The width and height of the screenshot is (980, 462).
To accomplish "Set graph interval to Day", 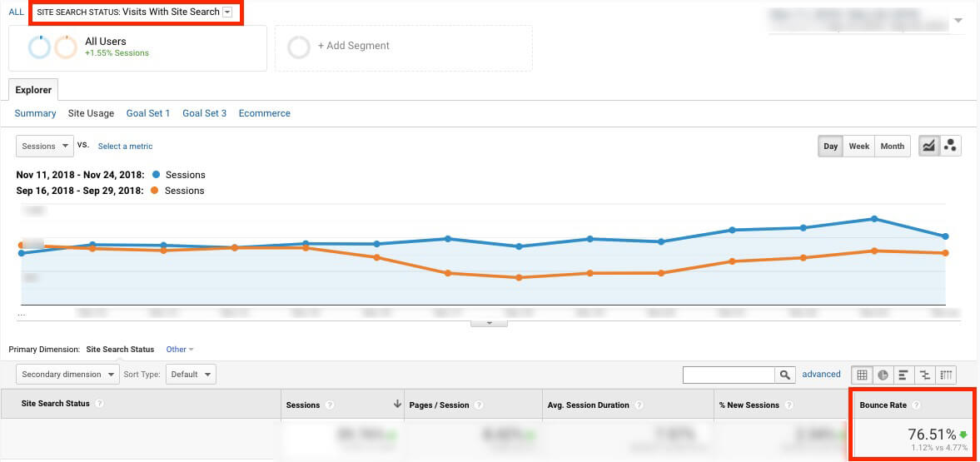I will pos(830,147).
